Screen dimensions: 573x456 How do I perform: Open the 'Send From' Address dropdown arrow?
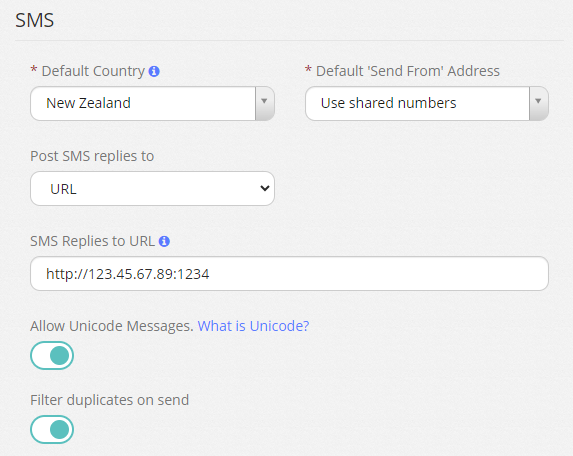[538, 103]
